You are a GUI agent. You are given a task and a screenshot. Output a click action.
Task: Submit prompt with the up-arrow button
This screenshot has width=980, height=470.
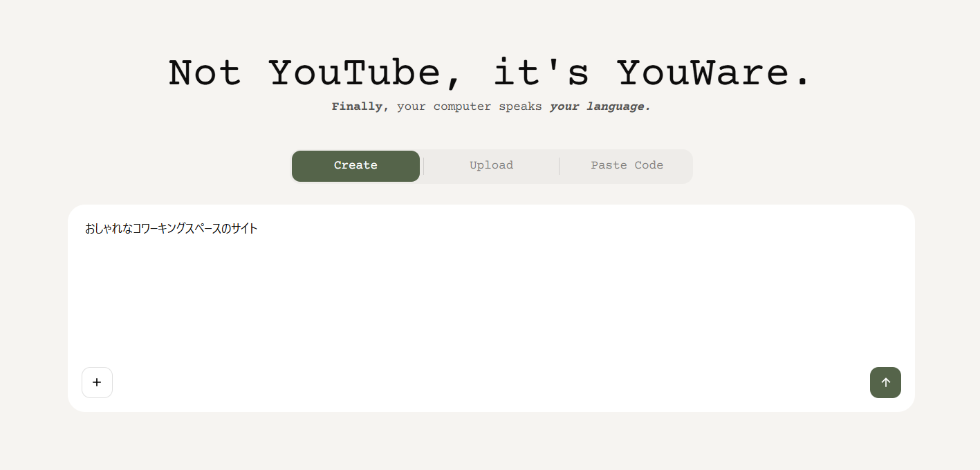point(885,382)
